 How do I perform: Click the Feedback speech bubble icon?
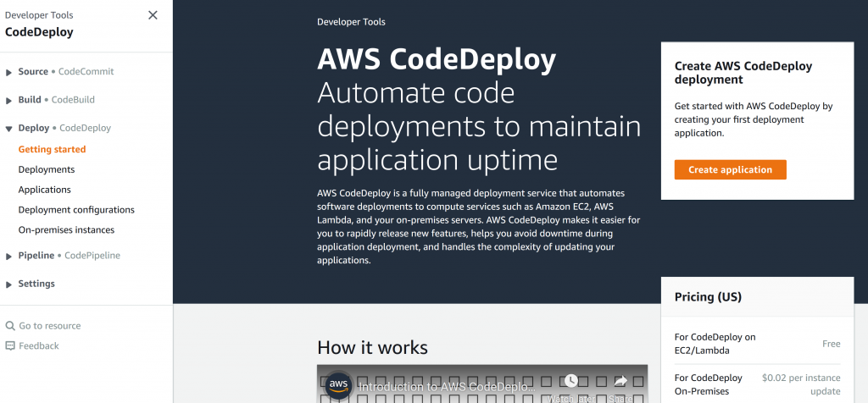10,345
